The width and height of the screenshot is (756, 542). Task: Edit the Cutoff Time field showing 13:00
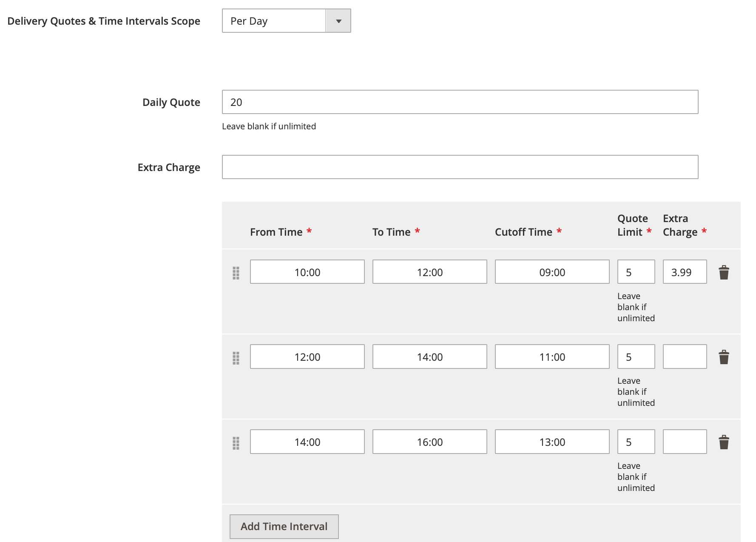point(552,442)
